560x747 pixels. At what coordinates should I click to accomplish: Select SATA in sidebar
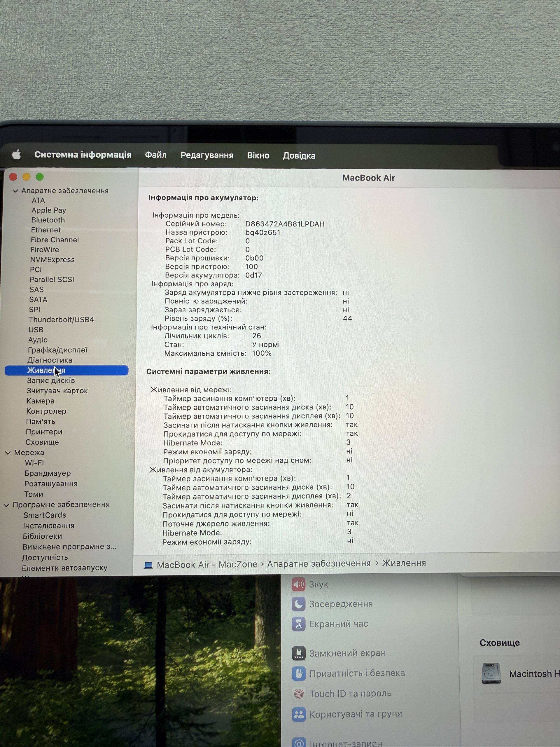(38, 300)
